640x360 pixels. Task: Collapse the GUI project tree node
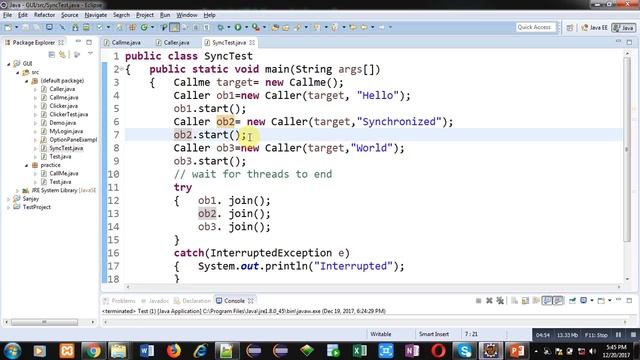(9, 64)
